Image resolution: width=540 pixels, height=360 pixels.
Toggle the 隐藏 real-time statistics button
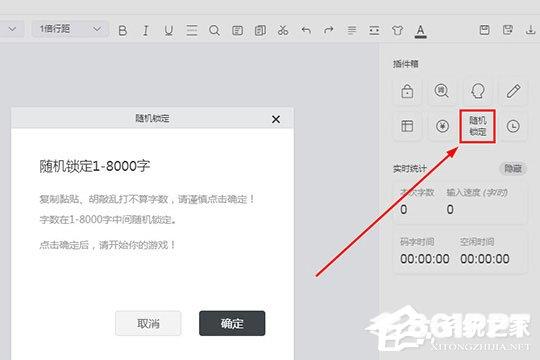tap(513, 168)
